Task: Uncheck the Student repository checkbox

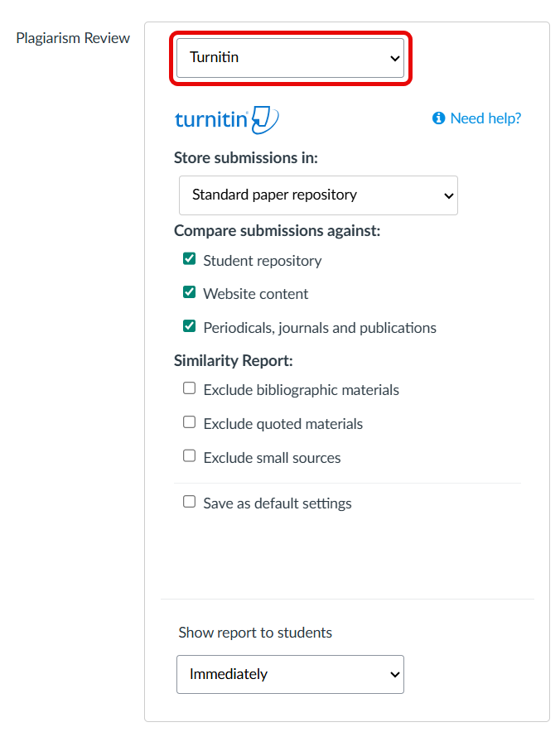Action: 190,259
